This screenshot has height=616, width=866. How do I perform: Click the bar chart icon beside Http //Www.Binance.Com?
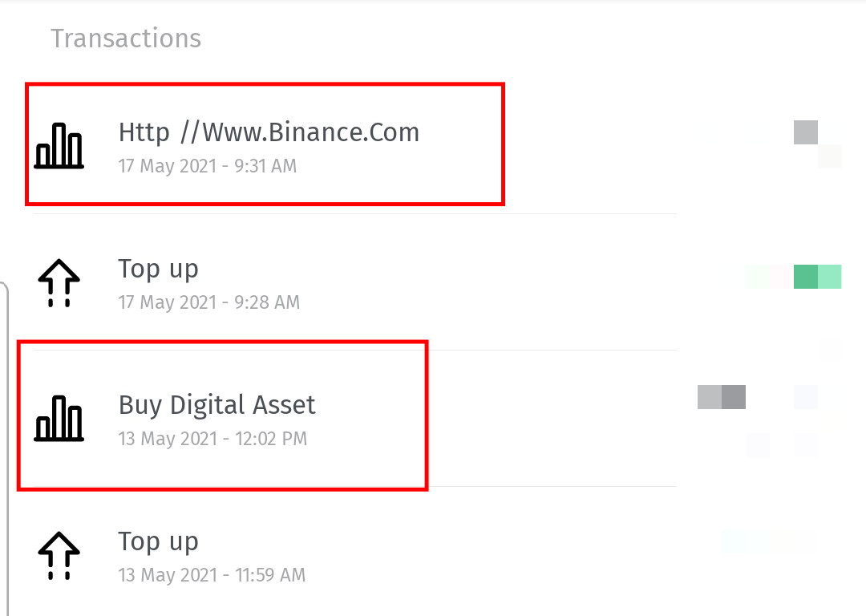(x=59, y=145)
